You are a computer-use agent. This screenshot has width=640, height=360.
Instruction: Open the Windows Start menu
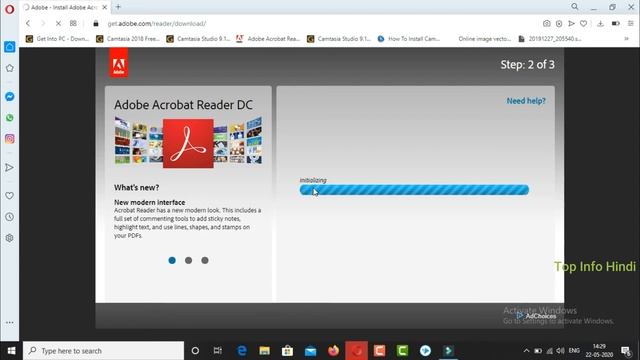(11, 351)
